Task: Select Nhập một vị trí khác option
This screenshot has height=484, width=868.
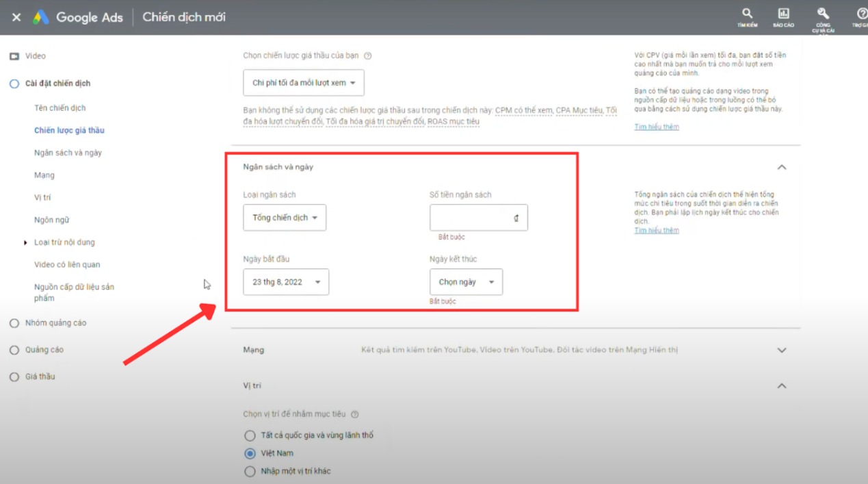Action: 248,470
